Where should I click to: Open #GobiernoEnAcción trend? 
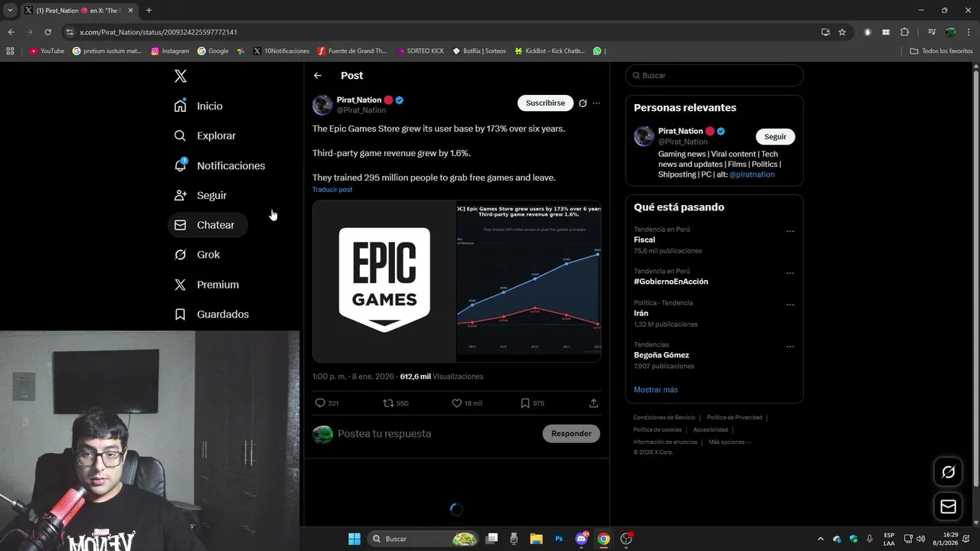point(671,282)
